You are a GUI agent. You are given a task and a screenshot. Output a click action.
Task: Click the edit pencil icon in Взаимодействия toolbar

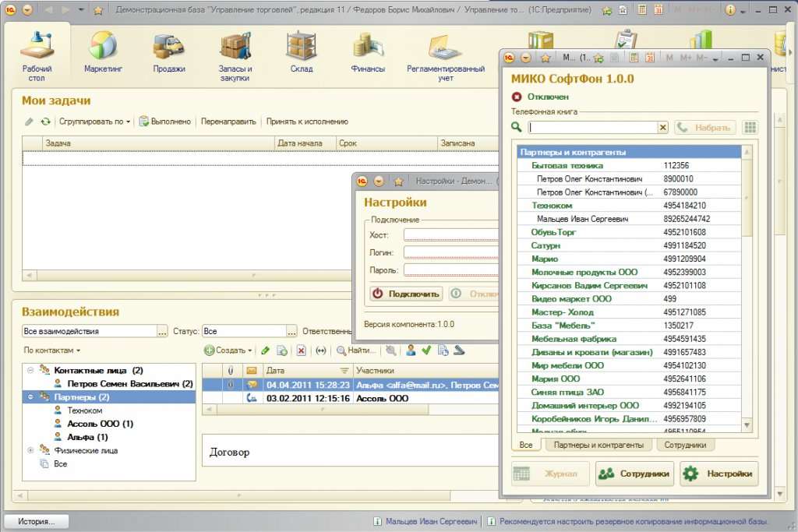(265, 351)
